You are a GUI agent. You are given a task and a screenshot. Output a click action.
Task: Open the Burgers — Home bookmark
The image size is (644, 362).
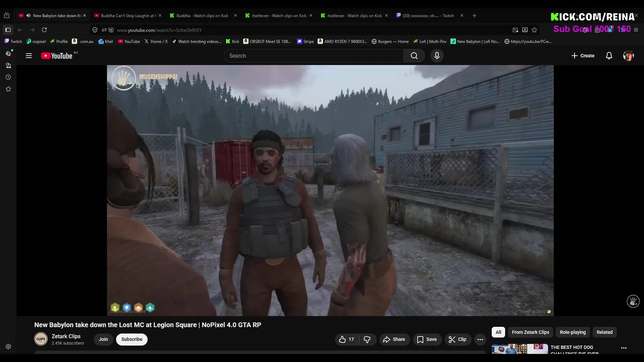click(x=390, y=41)
